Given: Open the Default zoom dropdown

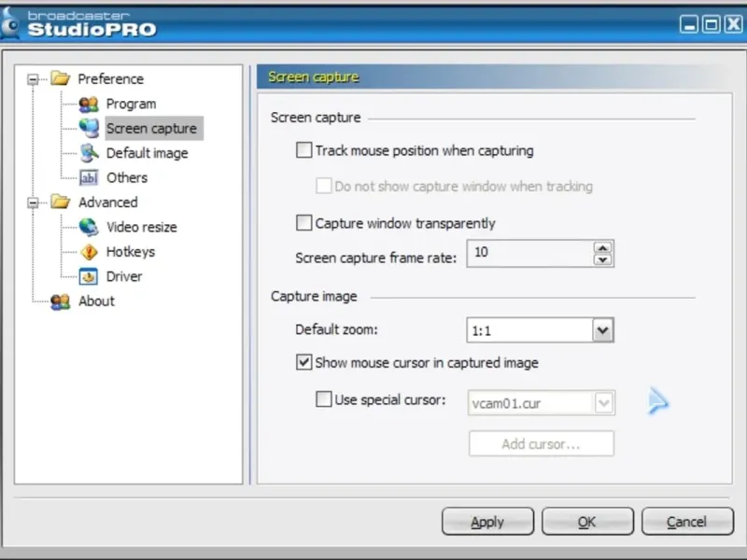Looking at the screenshot, I should pos(602,330).
